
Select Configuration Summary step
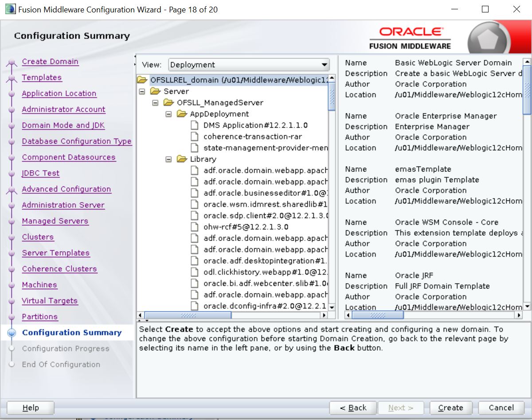(72, 333)
